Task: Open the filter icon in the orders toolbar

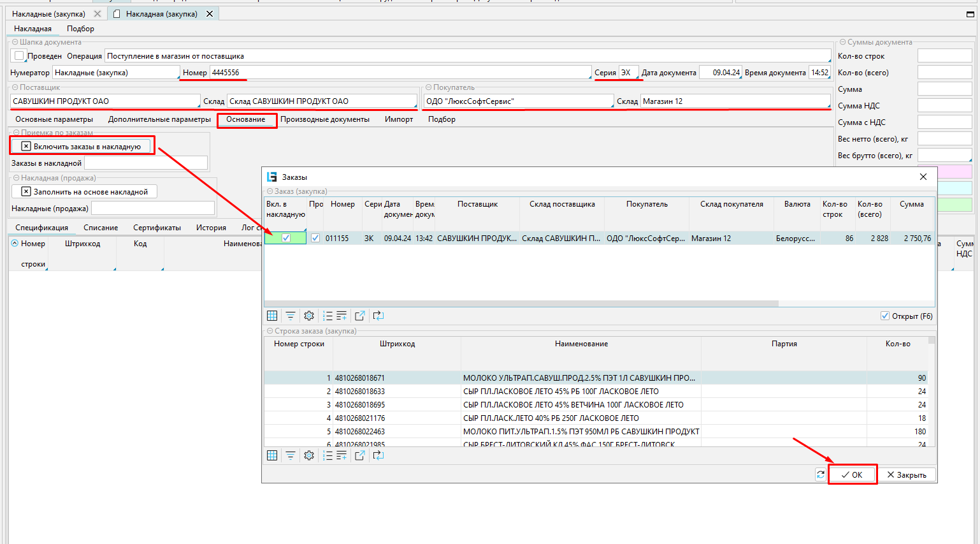Action: coord(291,316)
